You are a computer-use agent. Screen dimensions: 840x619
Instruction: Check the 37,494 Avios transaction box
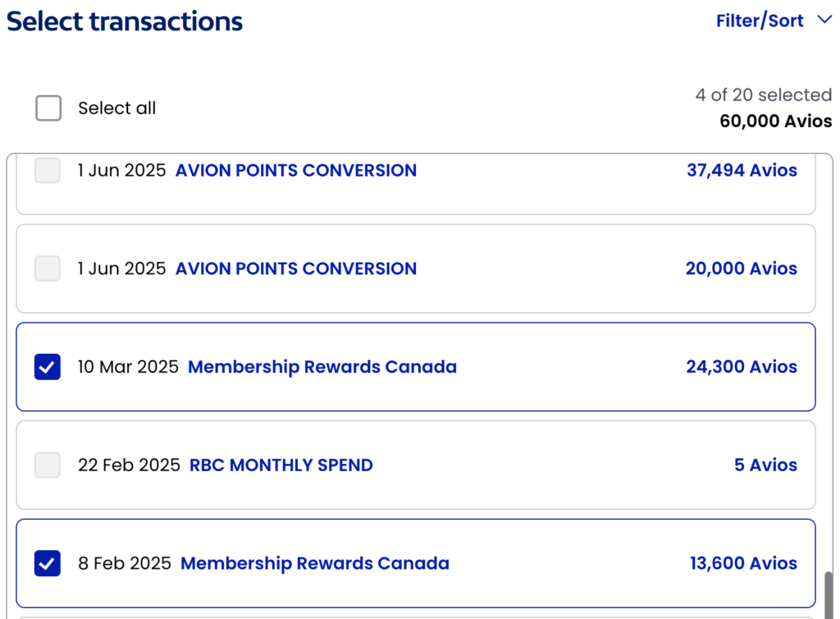tap(48, 171)
